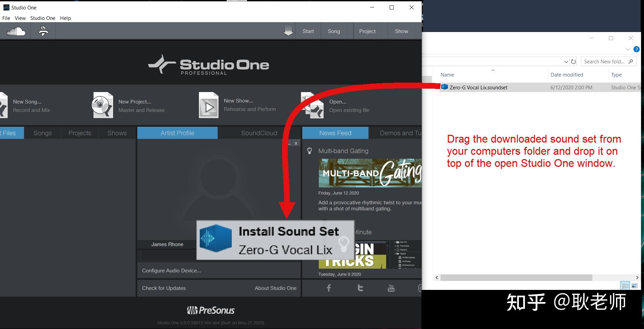The height and width of the screenshot is (329, 644).
Task: Open the Twitter icon link
Action: point(360,288)
